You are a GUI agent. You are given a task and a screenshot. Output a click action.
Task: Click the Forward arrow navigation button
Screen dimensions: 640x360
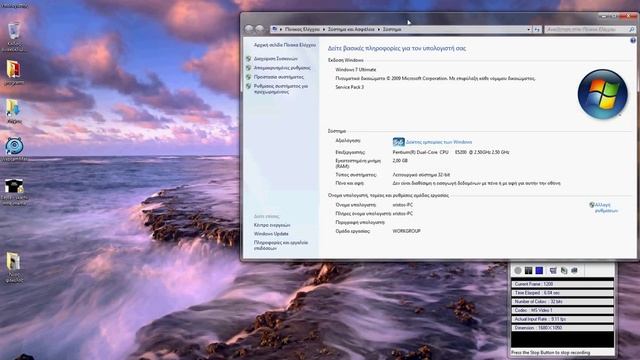(260, 29)
